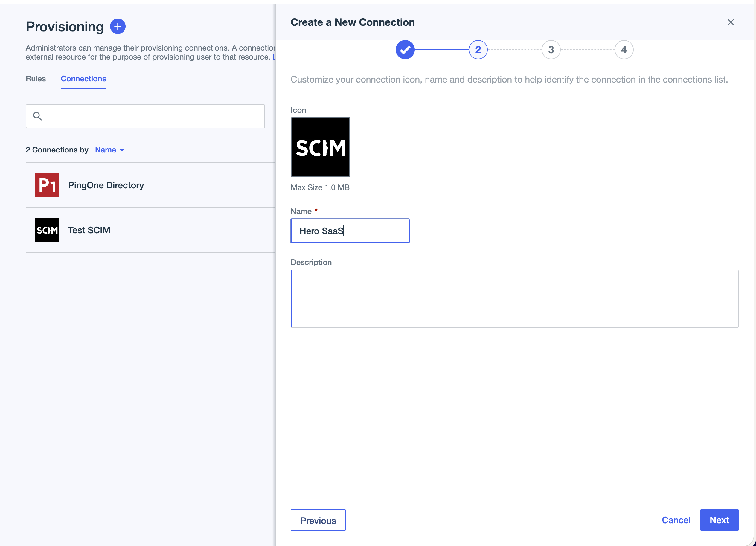Select wizard step 2 indicator
The width and height of the screenshot is (756, 546).
point(478,49)
